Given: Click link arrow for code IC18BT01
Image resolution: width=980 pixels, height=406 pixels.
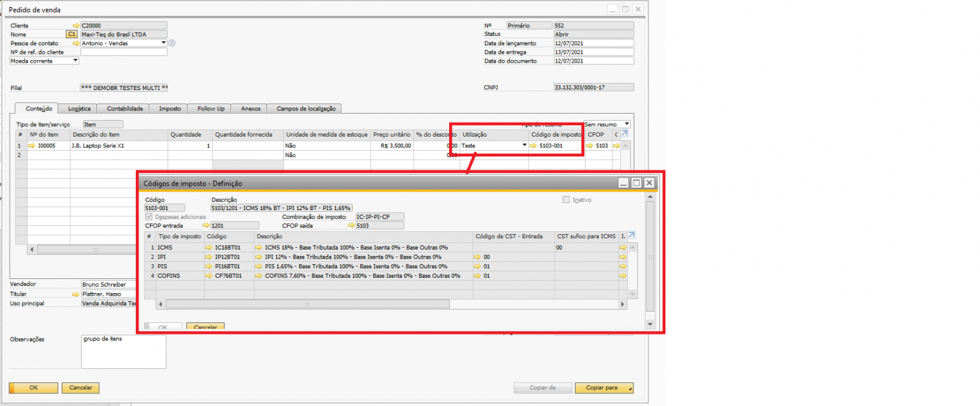Looking at the screenshot, I should click(208, 247).
